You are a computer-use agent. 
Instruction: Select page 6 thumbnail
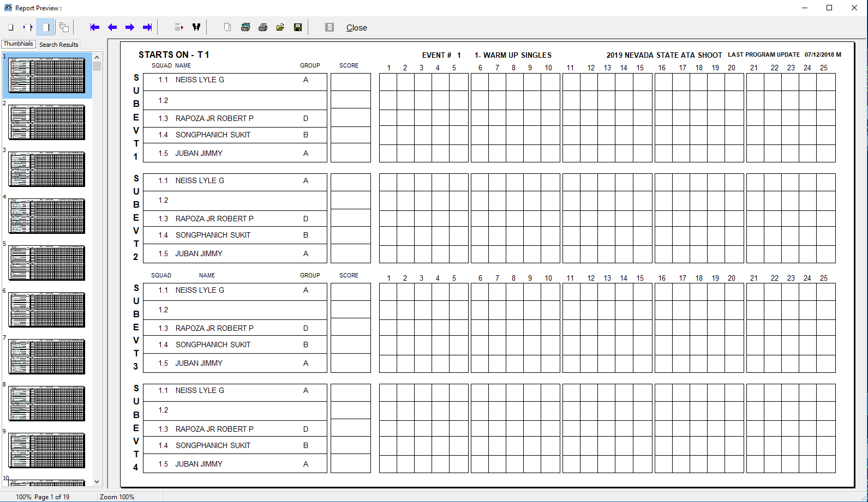click(47, 310)
